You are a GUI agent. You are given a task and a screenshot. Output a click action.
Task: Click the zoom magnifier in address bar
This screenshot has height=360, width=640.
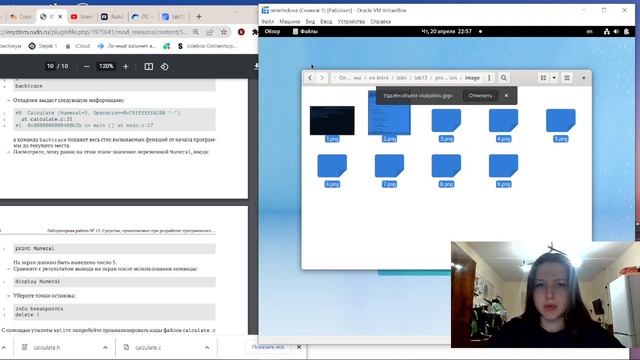point(196,32)
